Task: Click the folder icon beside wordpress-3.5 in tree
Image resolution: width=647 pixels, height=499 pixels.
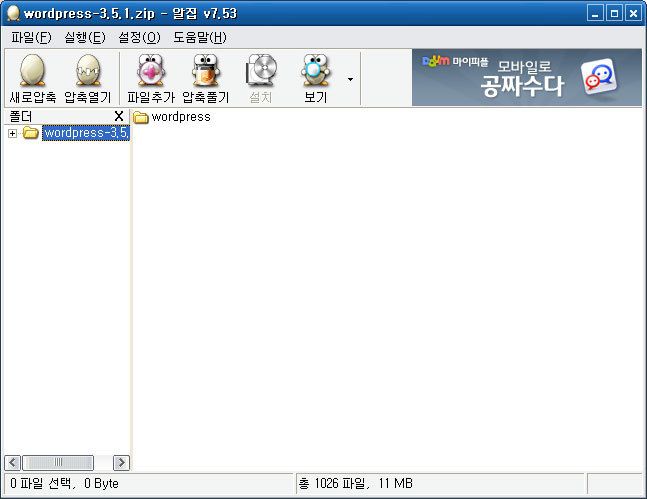Action: [31, 133]
